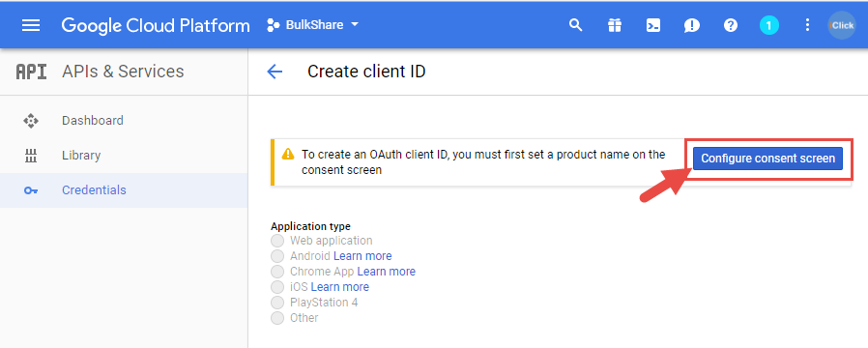Click the APIs & Services heading
The width and height of the screenshot is (868, 348).
tap(123, 72)
